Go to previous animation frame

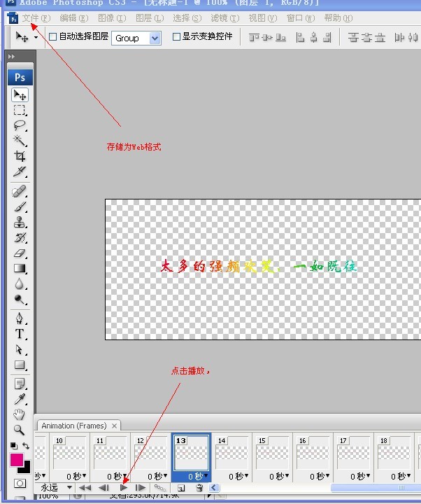(x=104, y=488)
